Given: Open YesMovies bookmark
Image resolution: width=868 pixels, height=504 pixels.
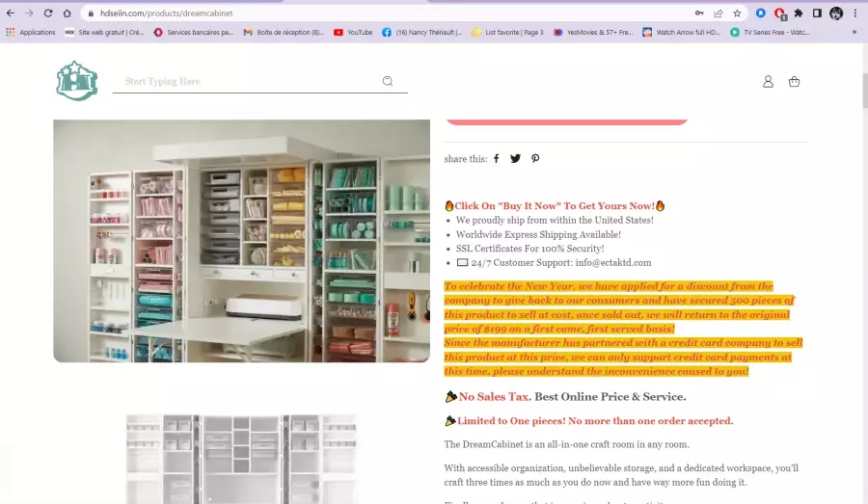Looking at the screenshot, I should (593, 33).
